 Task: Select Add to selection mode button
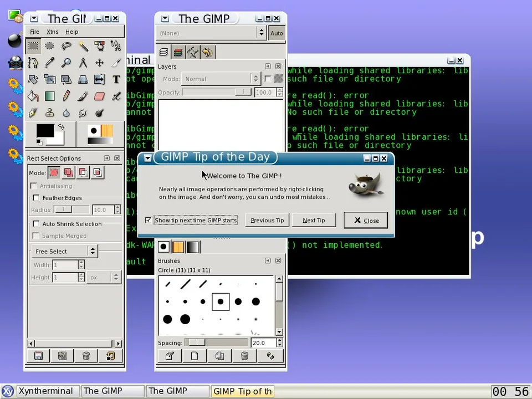coord(68,173)
